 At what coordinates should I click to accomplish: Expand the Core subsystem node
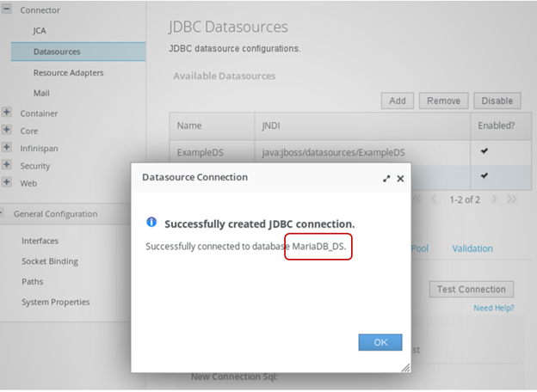(7, 131)
